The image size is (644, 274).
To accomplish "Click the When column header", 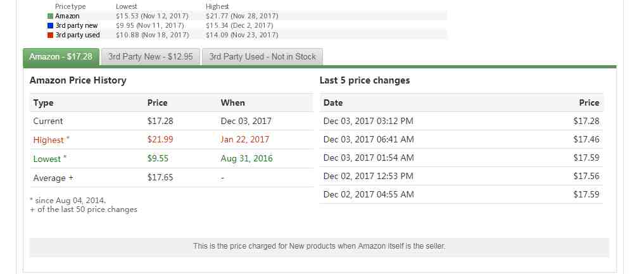I will 233,103.
